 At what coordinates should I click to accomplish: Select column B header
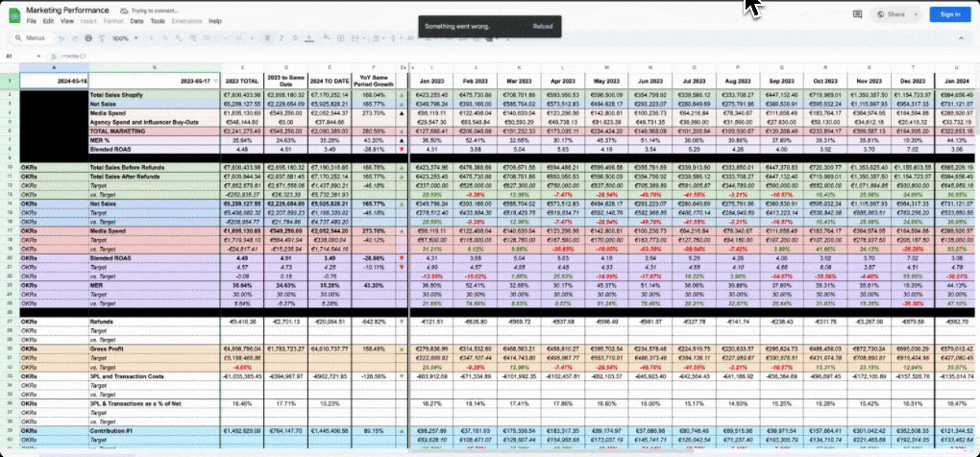[155, 67]
